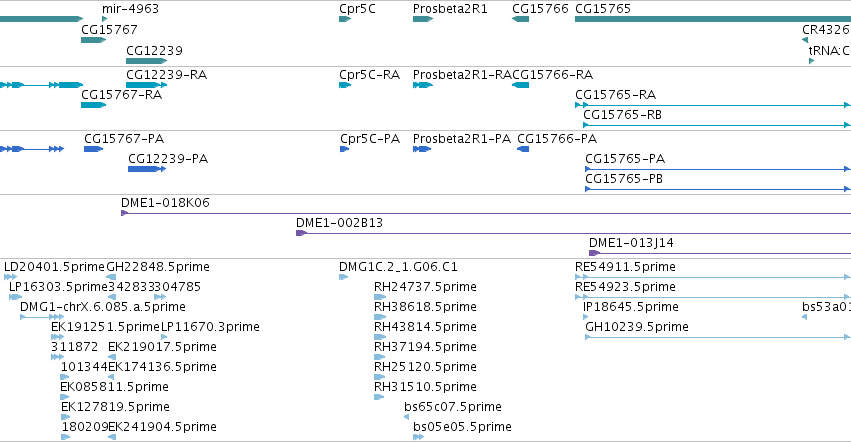The image size is (851, 442).
Task: Click the Prosbeta2R1-PA protein glyph
Action: click(x=422, y=149)
